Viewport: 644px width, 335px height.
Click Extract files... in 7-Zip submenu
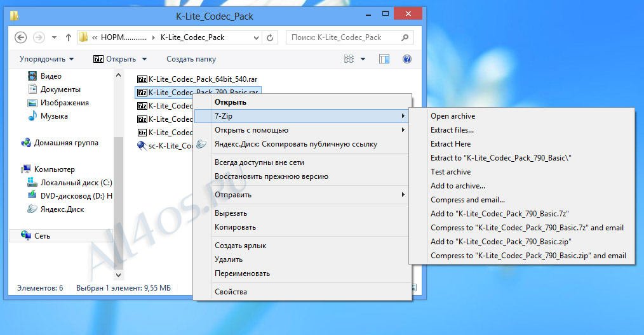[x=521, y=130]
